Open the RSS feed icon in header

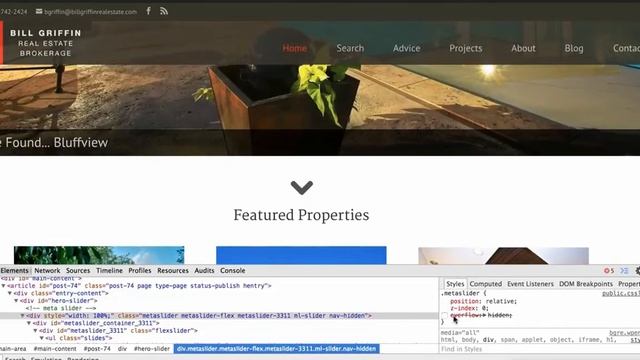coord(164,11)
